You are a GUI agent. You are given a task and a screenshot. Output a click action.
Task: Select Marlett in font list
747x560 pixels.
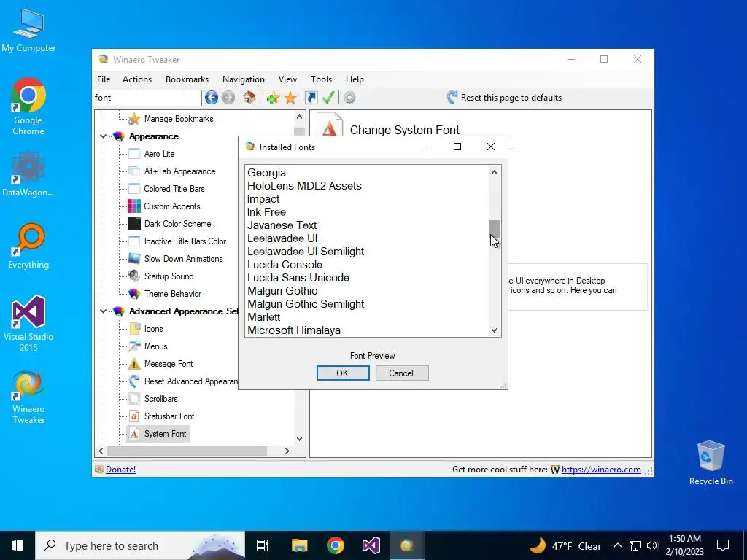tap(367, 317)
